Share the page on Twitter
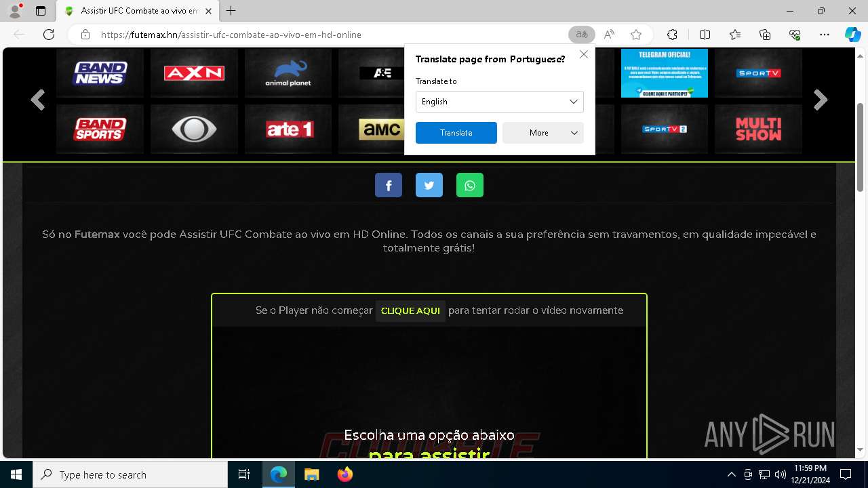The width and height of the screenshot is (868, 488). click(x=429, y=185)
